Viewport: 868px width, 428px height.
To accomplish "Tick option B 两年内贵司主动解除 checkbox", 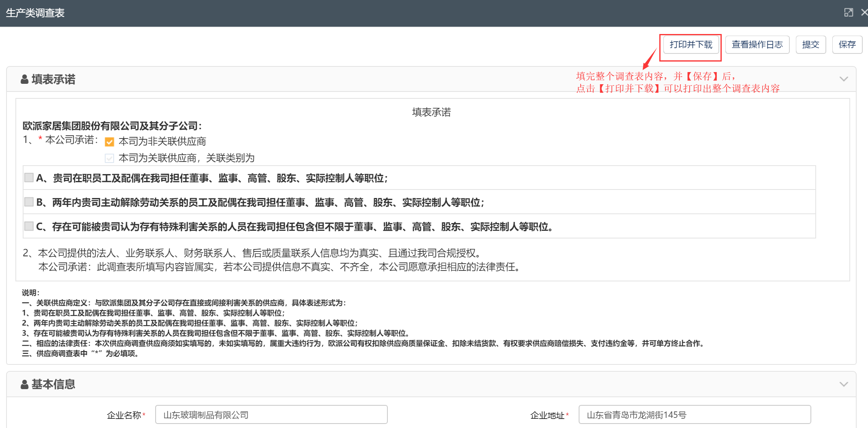I will point(29,202).
